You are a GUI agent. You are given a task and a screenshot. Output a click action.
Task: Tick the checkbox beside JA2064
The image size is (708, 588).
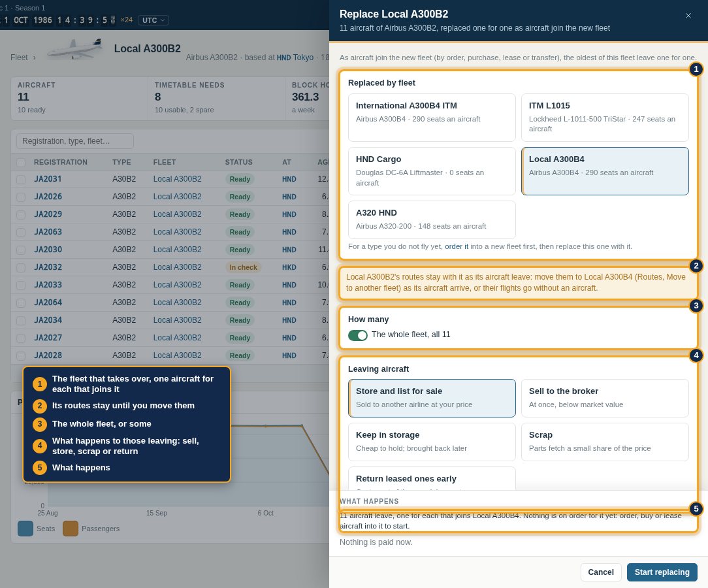[21, 302]
